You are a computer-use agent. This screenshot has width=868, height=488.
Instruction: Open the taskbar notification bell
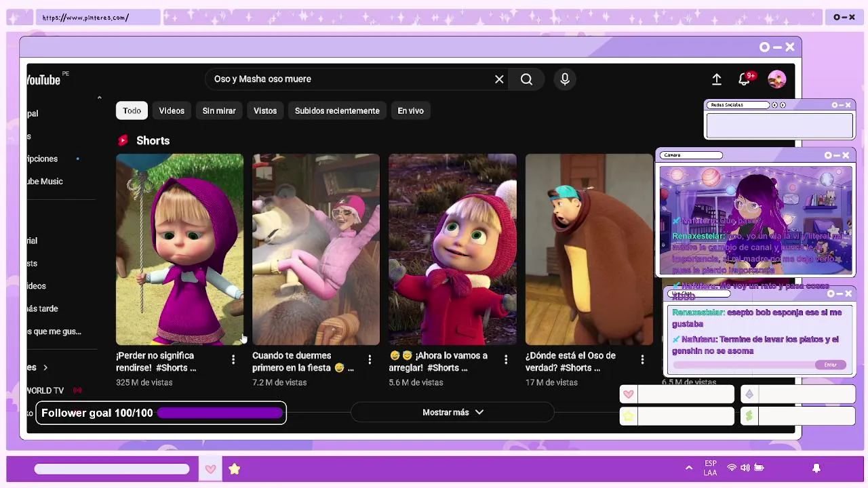pyautogui.click(x=816, y=468)
